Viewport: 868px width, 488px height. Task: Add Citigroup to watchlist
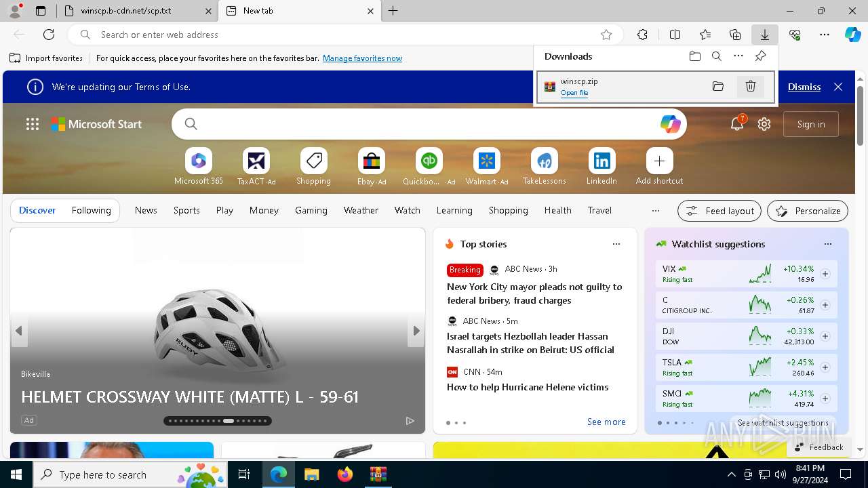tap(825, 305)
